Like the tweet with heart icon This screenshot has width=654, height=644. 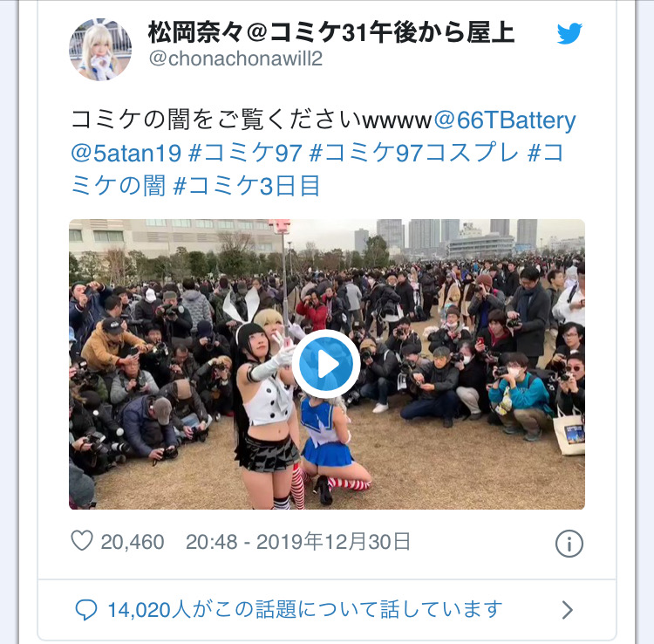tap(82, 540)
